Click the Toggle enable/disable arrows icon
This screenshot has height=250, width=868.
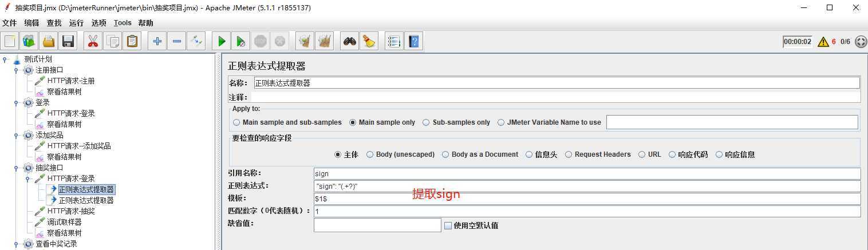click(196, 41)
